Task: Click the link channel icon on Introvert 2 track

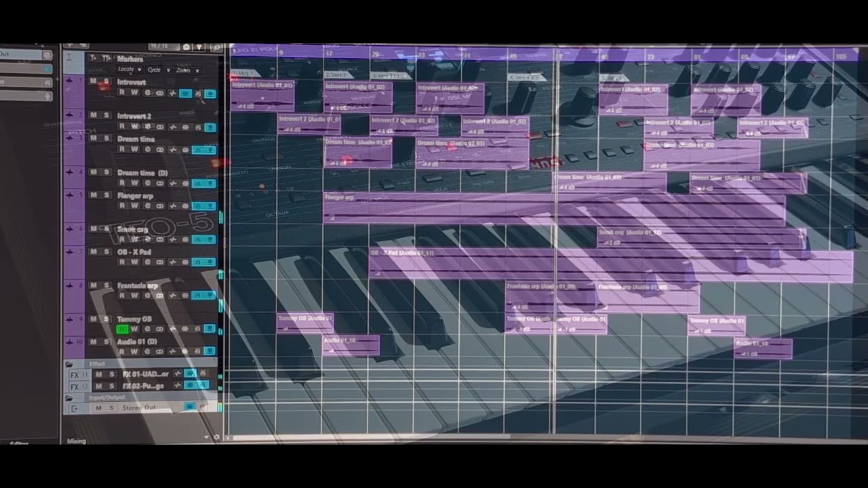Action: (160, 127)
